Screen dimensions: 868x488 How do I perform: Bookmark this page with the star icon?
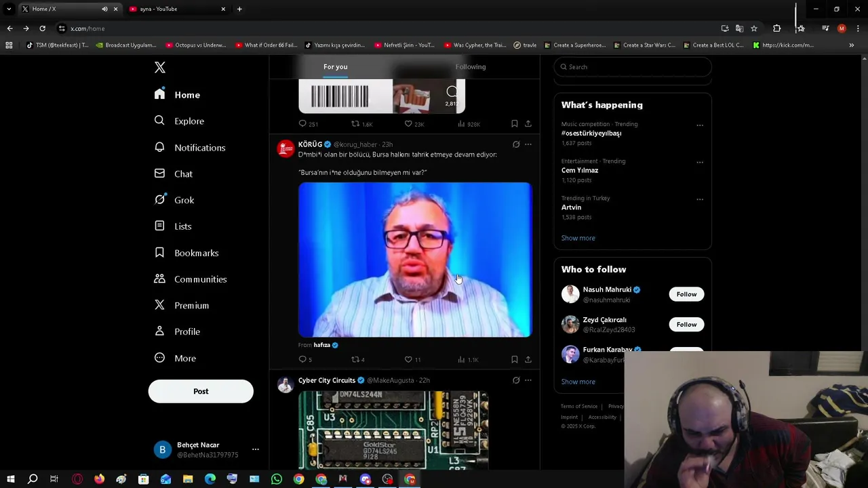pos(753,28)
